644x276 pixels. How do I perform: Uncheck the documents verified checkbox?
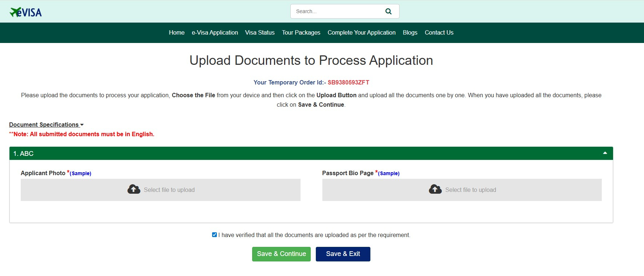click(x=214, y=235)
